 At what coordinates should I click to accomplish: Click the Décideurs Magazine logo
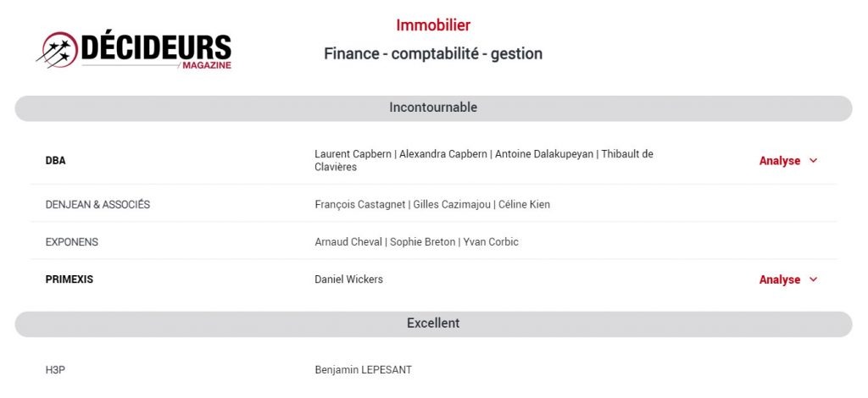(134, 50)
